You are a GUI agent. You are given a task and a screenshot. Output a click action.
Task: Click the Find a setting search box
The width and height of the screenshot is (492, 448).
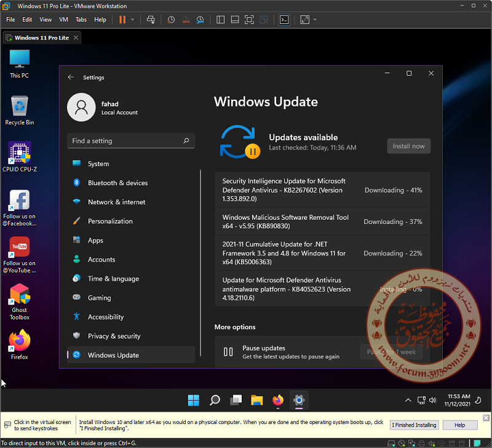pyautogui.click(x=131, y=141)
